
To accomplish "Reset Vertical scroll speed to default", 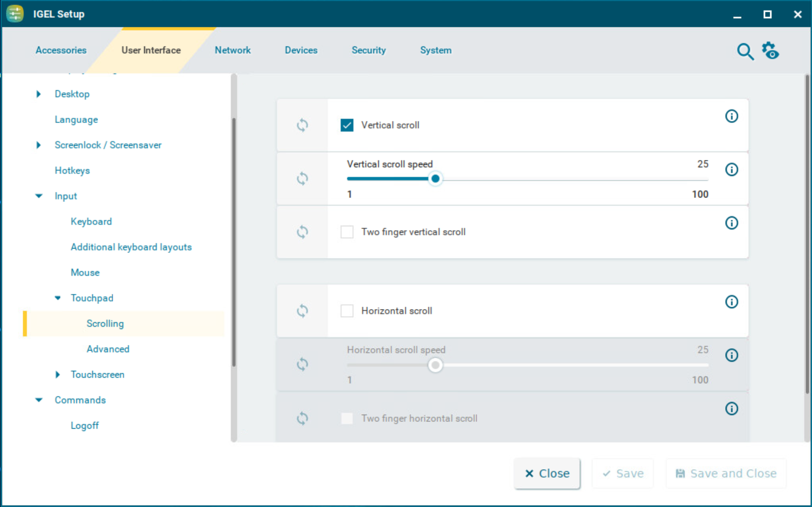I will click(x=303, y=178).
